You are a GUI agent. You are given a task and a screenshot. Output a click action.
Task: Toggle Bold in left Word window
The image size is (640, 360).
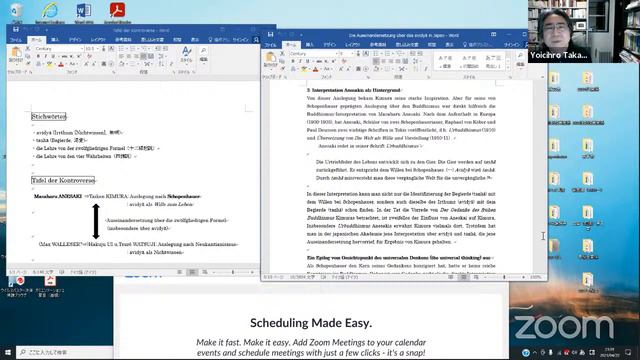38,56
